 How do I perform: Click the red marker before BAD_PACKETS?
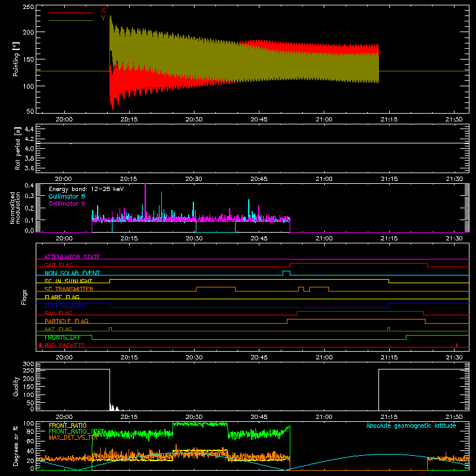[x=40, y=345]
